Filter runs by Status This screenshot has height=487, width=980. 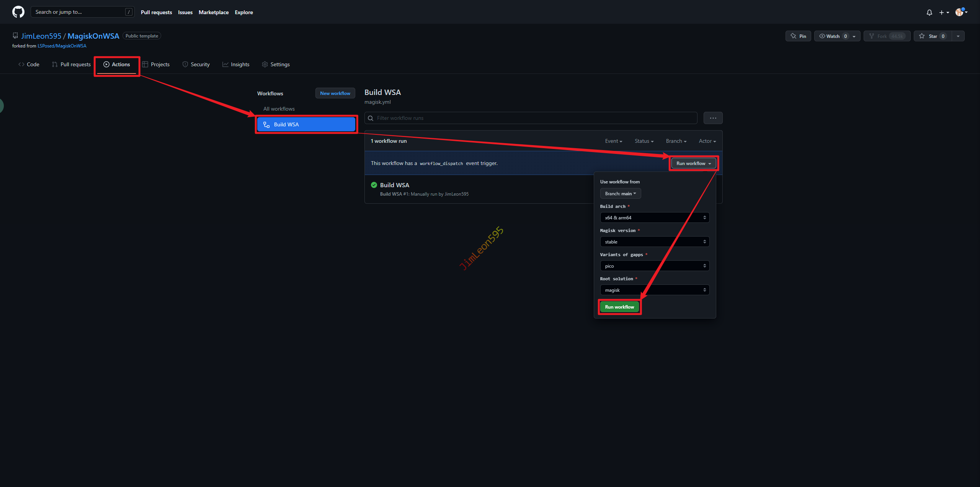[x=644, y=141]
